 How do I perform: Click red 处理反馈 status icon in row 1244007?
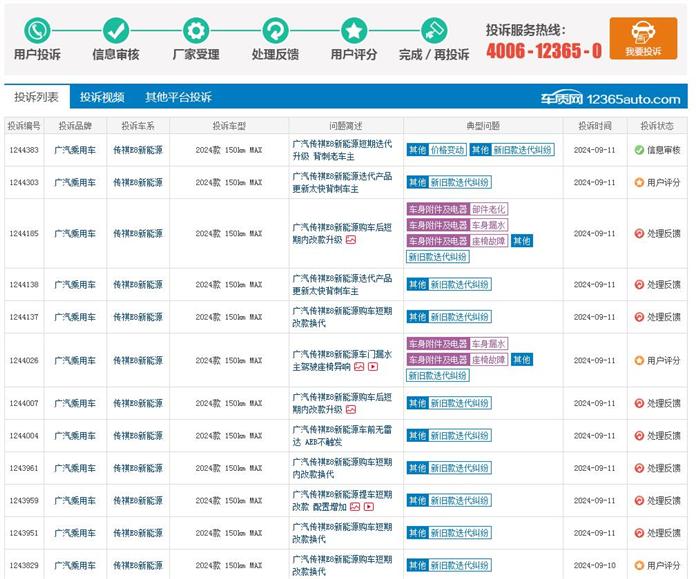[639, 404]
